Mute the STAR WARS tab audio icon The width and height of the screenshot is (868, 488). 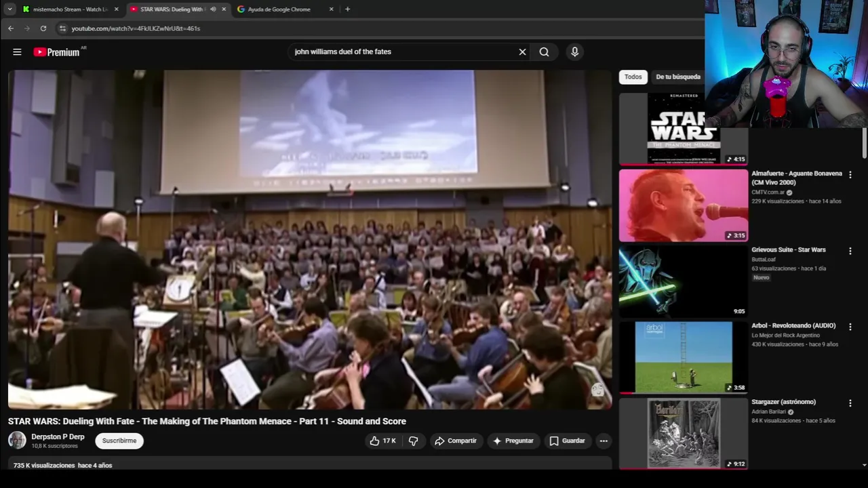click(213, 9)
